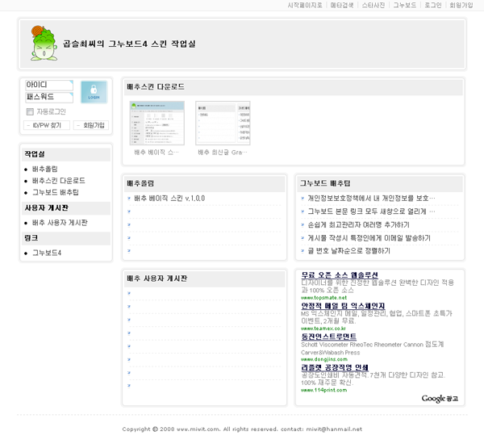Click caption 배추 최신글 Gra… under thumbnail
This screenshot has height=448, width=484.
pyautogui.click(x=223, y=153)
